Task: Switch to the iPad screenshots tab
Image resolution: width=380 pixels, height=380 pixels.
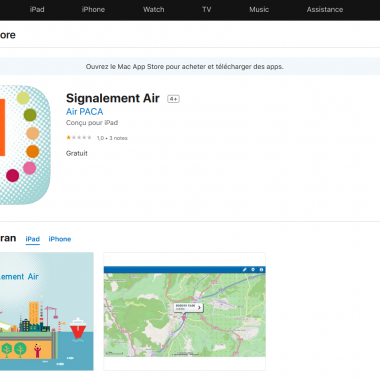Action: (x=33, y=239)
